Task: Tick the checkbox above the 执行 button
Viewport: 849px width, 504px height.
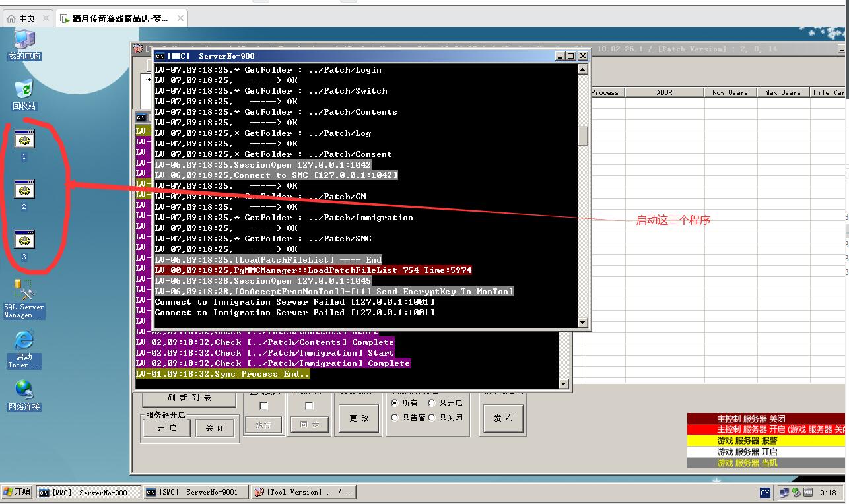Action: [x=263, y=406]
